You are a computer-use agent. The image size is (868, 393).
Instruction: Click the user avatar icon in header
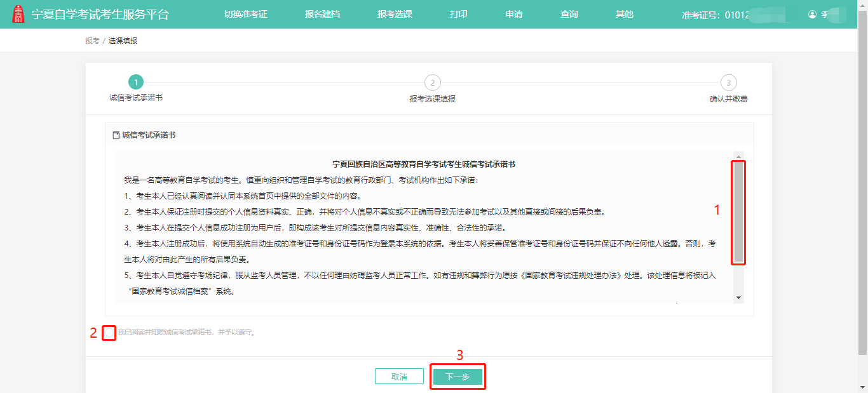click(812, 14)
